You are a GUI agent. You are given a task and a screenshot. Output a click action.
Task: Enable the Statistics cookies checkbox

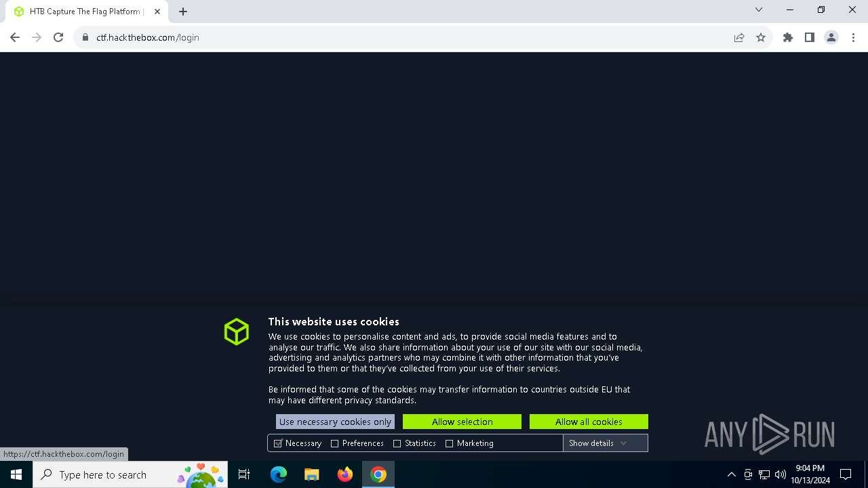(x=397, y=443)
